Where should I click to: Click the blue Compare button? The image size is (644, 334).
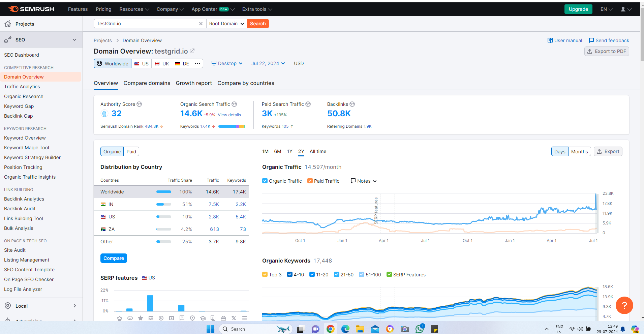[114, 258]
